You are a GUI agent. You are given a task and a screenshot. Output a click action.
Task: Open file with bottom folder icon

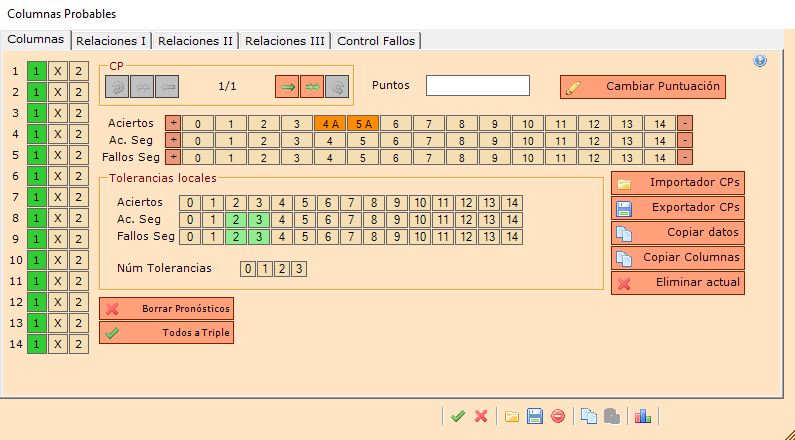tap(512, 416)
